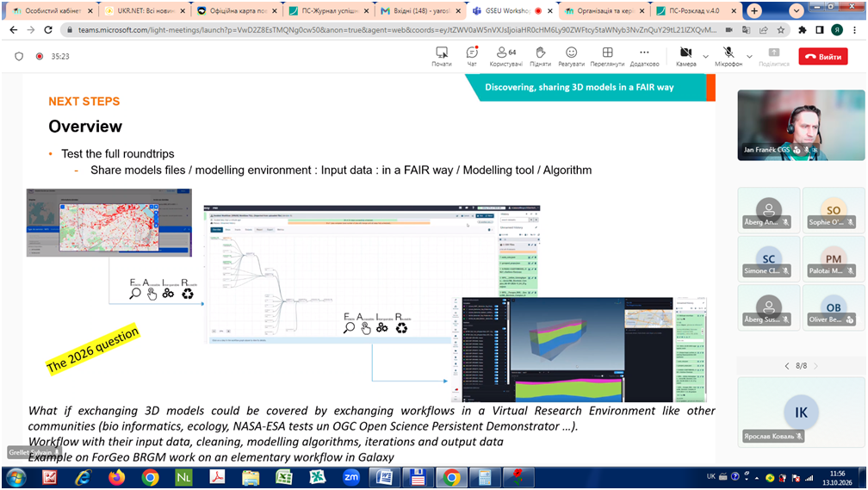The height and width of the screenshot is (490, 868).
Task: Open the browser extensions puzzle icon
Action: [803, 30]
